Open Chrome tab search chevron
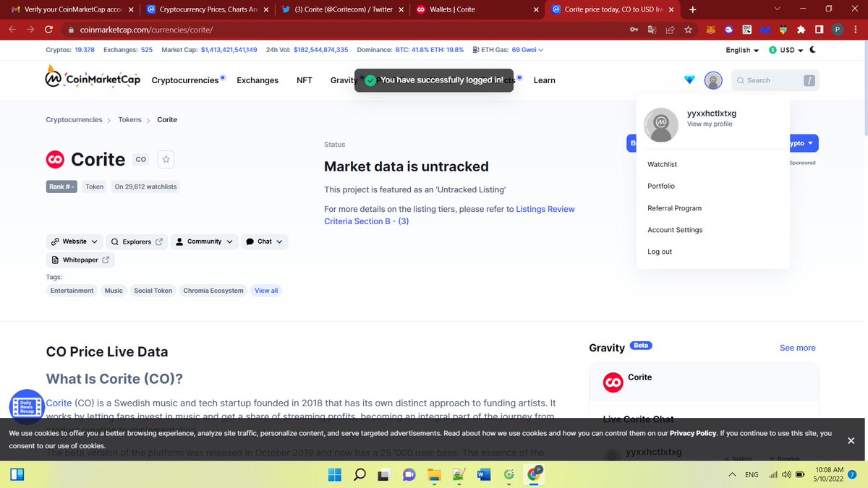The image size is (868, 488). (778, 9)
